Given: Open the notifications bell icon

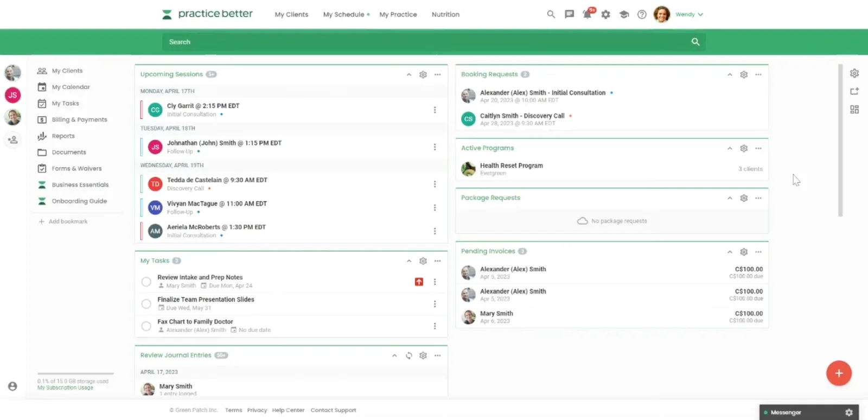Looking at the screenshot, I should click(x=587, y=14).
